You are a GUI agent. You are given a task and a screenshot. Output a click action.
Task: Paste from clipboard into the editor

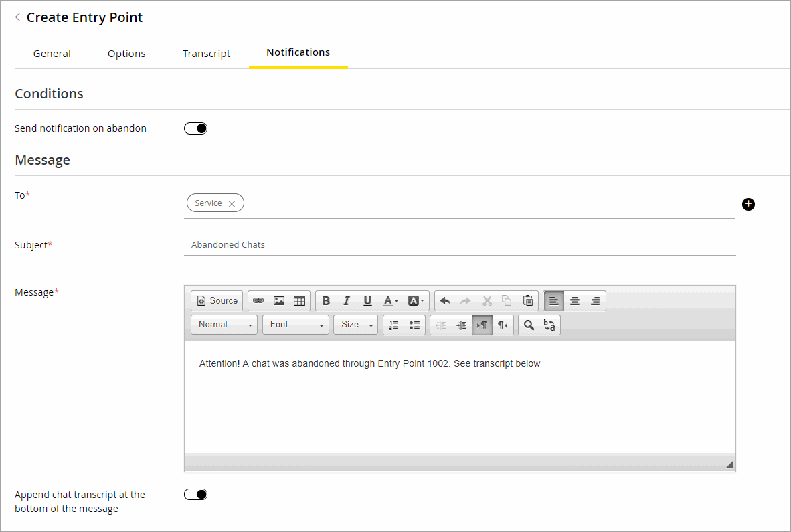pos(528,301)
